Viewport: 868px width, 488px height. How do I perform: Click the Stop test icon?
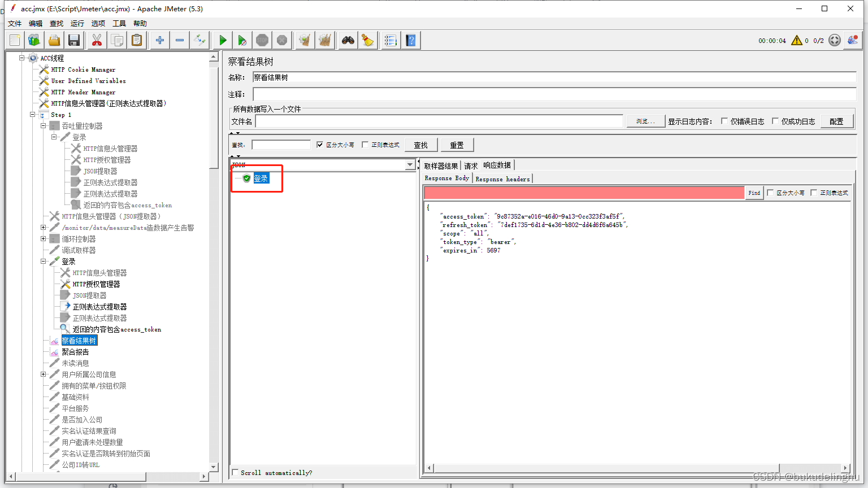262,40
